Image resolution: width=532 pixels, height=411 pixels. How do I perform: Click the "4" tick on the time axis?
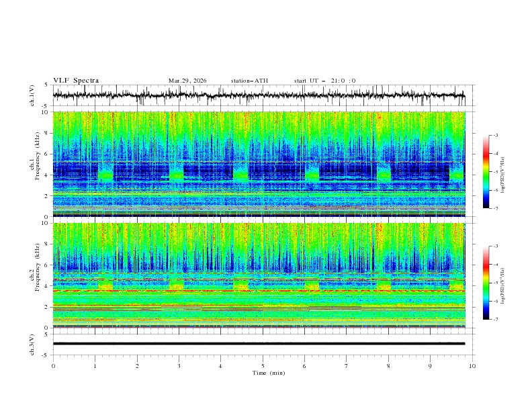[x=220, y=366]
